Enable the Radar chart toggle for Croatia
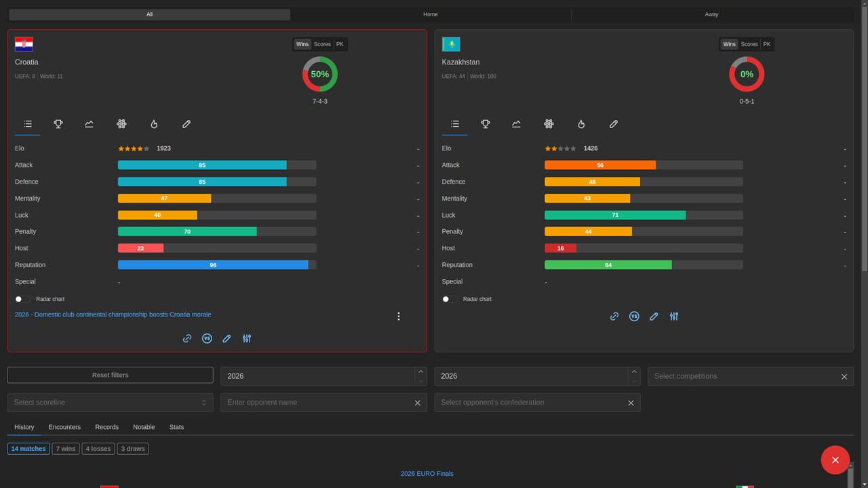The width and height of the screenshot is (868, 488). pos(18,299)
